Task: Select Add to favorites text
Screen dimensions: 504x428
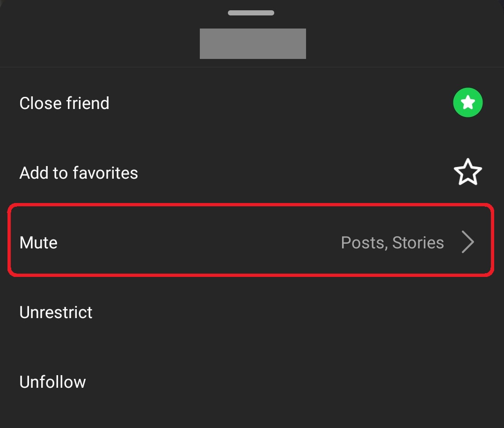Action: [79, 173]
